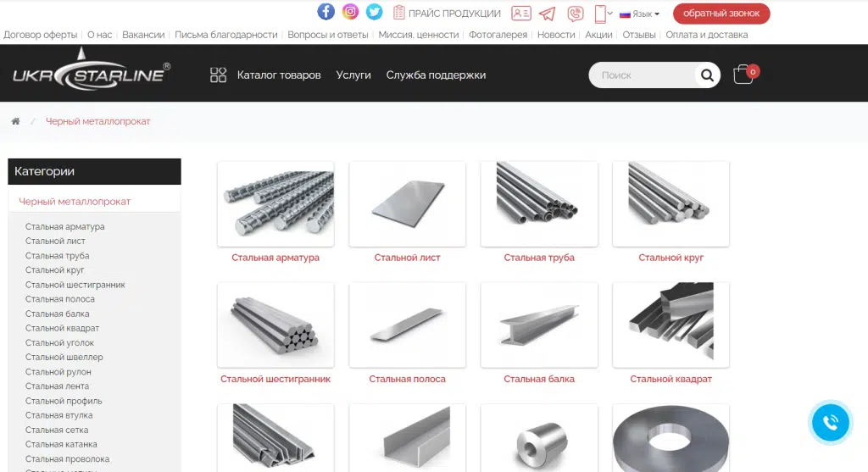Select Стальной уголок in sidebar
The width and height of the screenshot is (868, 472).
(60, 342)
